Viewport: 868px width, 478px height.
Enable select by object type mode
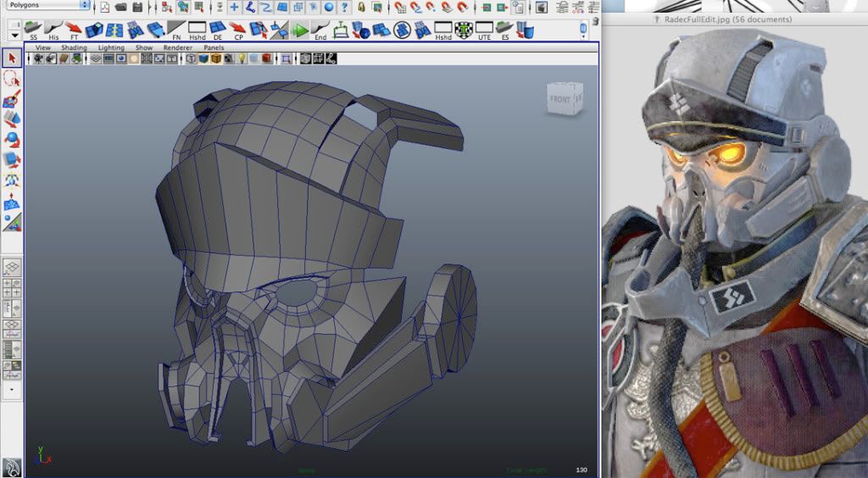(x=183, y=7)
